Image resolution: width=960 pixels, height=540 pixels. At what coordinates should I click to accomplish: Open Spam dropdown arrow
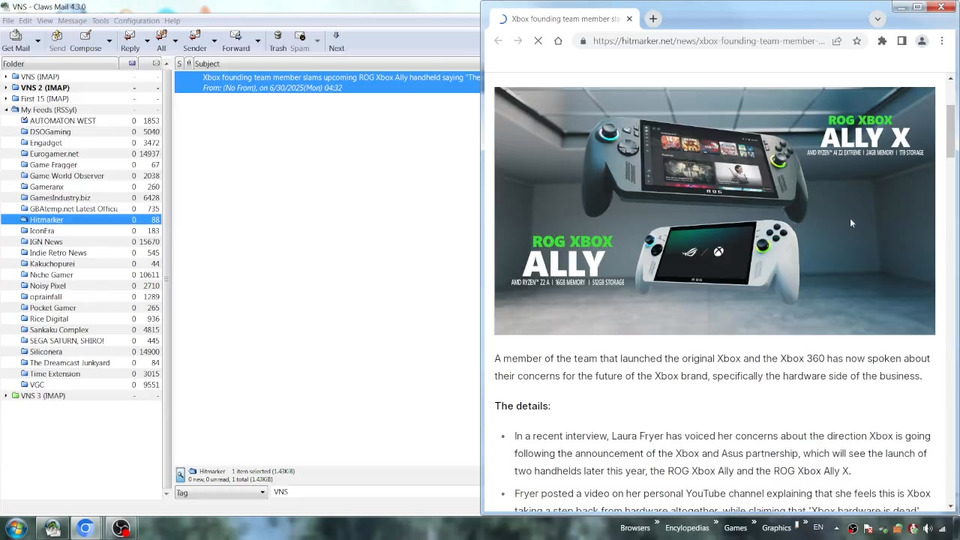[317, 41]
